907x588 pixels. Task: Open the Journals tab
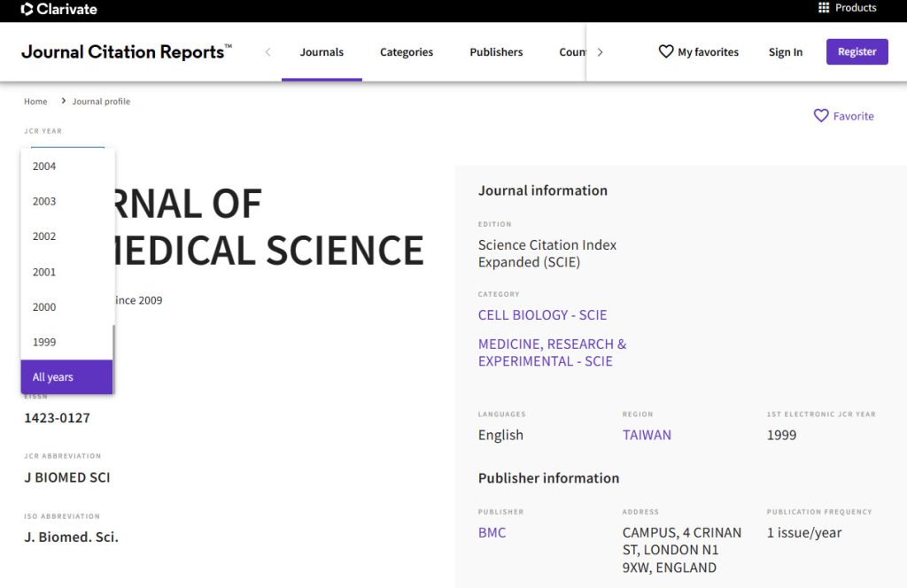322,52
